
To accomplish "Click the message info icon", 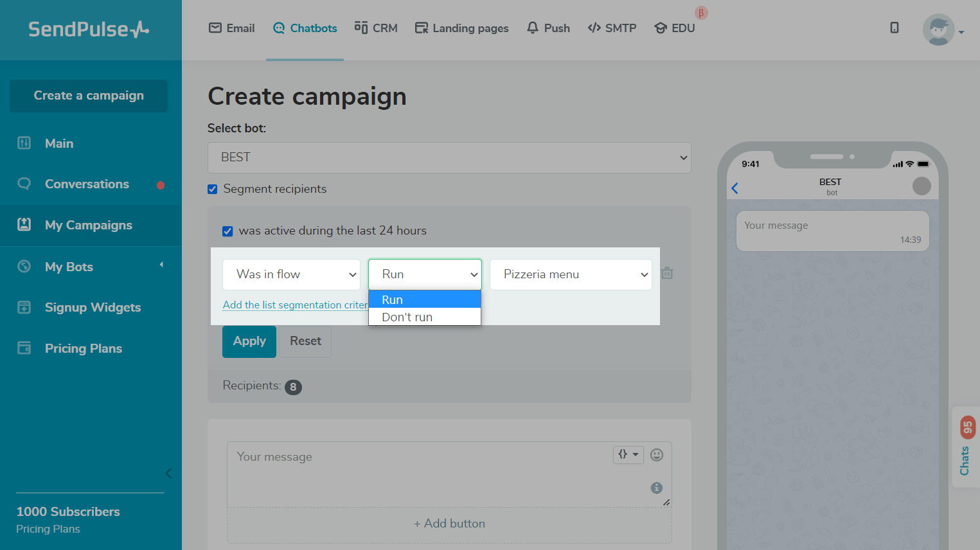I will pyautogui.click(x=656, y=488).
